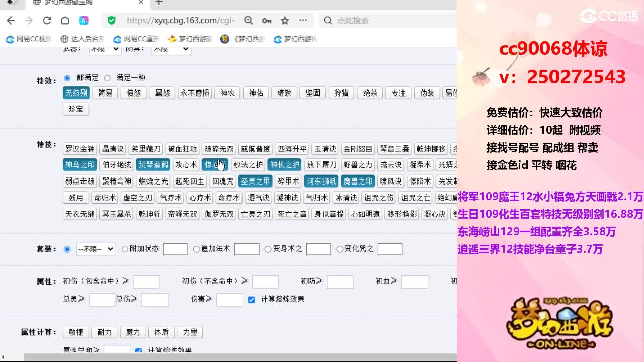Click the 力量 attribute button
The width and height of the screenshot is (644, 362).
(190, 332)
